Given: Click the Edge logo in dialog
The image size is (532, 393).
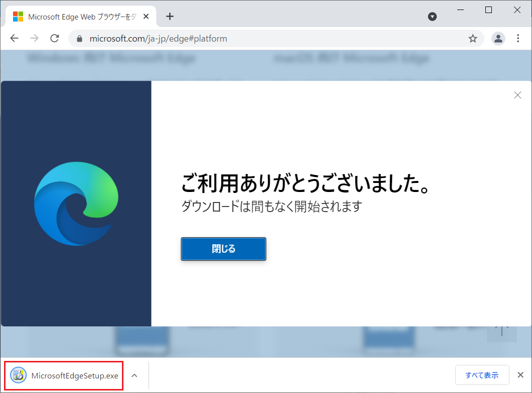Looking at the screenshot, I should [76, 204].
